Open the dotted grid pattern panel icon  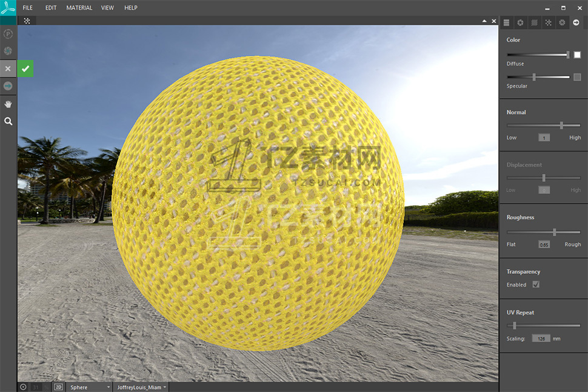tap(534, 22)
